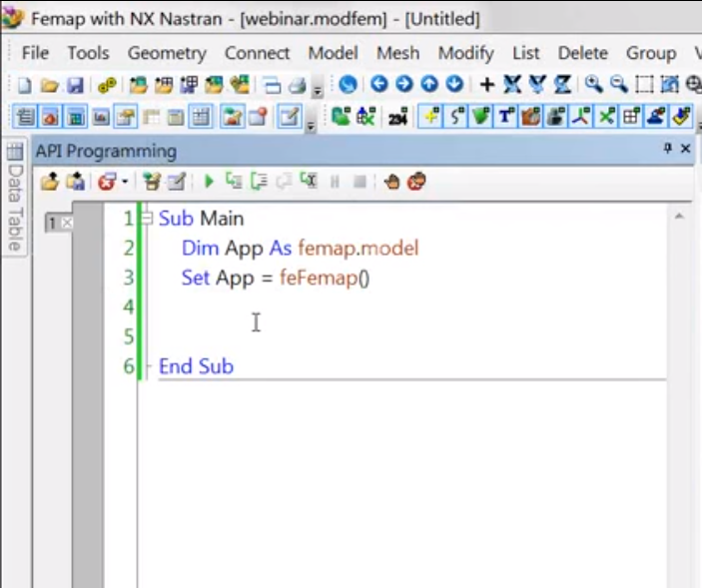Screen dimensions: 702x588
Task: Close script tab 1
Action: click(x=67, y=224)
